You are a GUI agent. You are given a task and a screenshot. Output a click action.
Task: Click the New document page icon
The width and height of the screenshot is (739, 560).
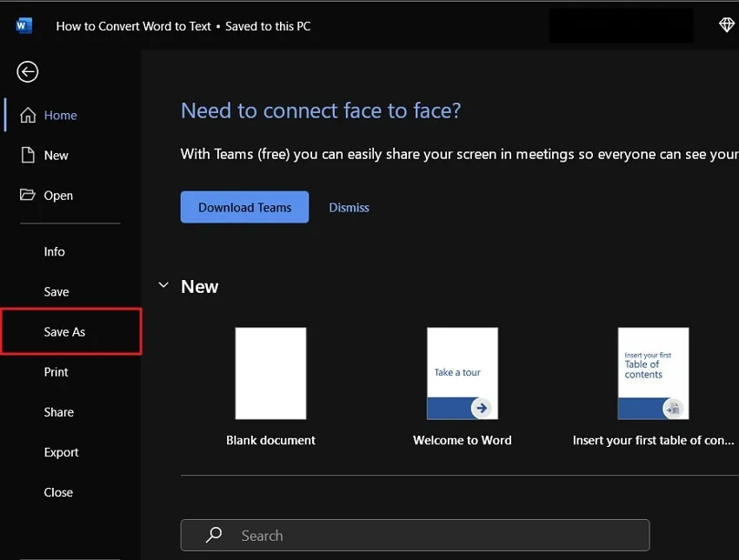point(28,156)
